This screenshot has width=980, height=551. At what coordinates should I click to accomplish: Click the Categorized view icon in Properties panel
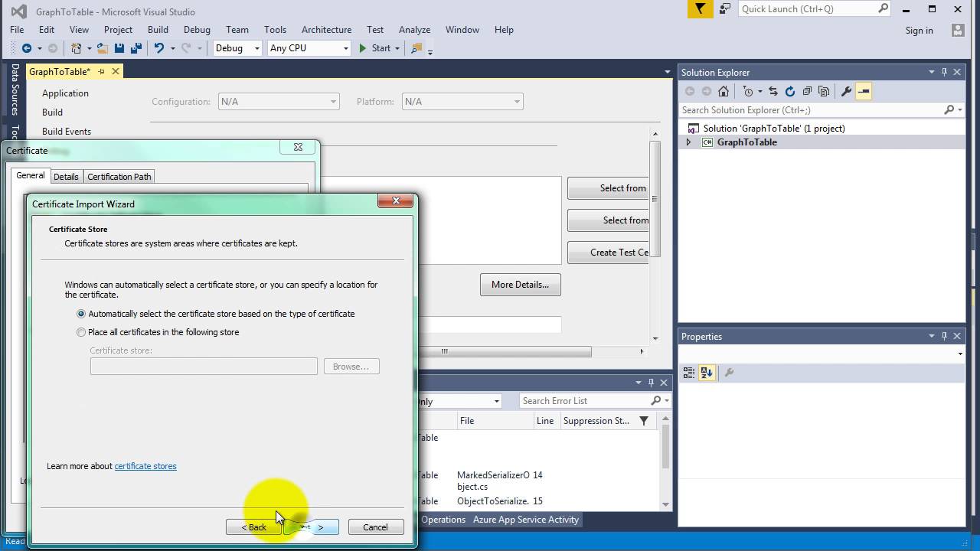(689, 373)
